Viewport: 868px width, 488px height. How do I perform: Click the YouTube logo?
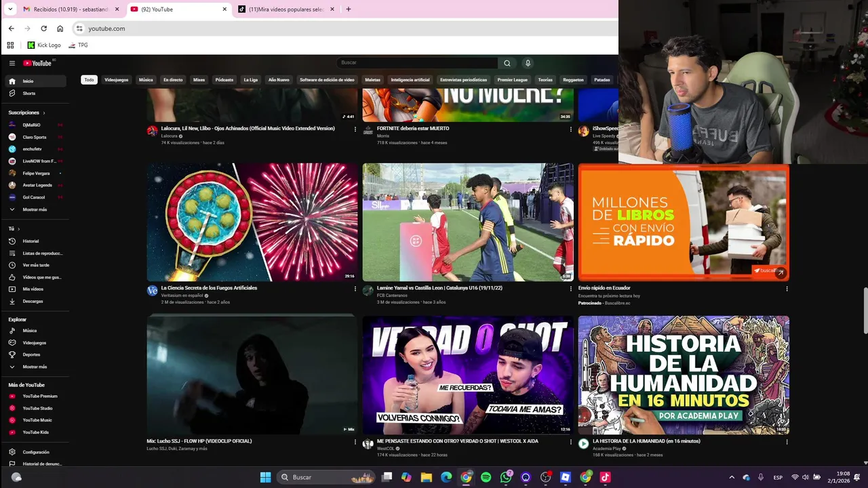38,63
